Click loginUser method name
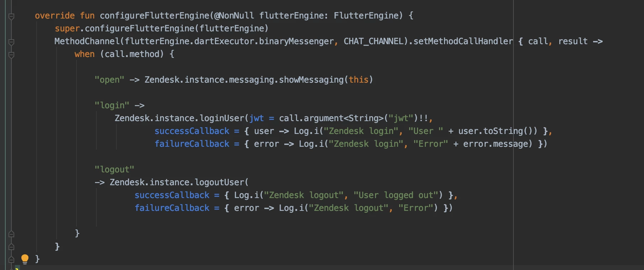This screenshot has height=270, width=644. 222,118
